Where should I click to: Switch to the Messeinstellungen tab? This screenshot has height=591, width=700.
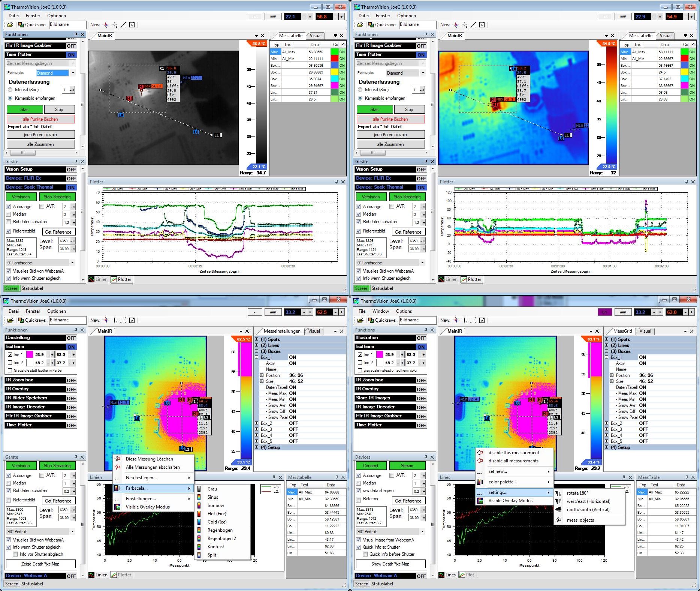coord(281,331)
